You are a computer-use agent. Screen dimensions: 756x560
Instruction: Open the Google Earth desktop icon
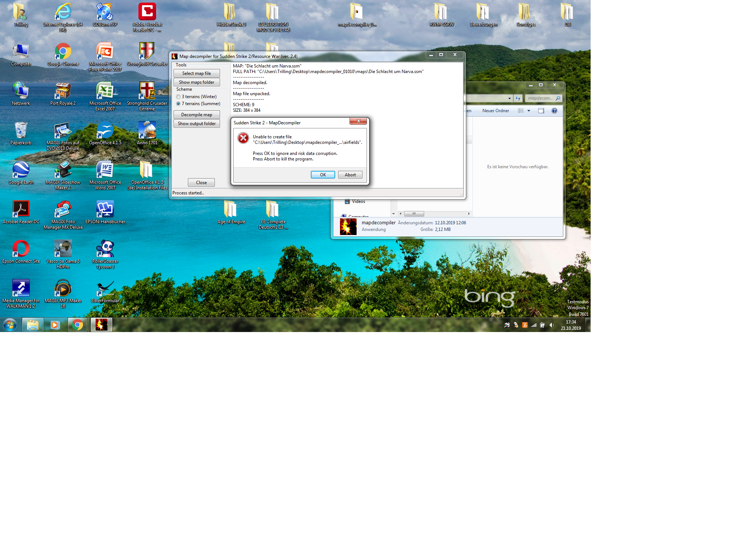point(21,173)
